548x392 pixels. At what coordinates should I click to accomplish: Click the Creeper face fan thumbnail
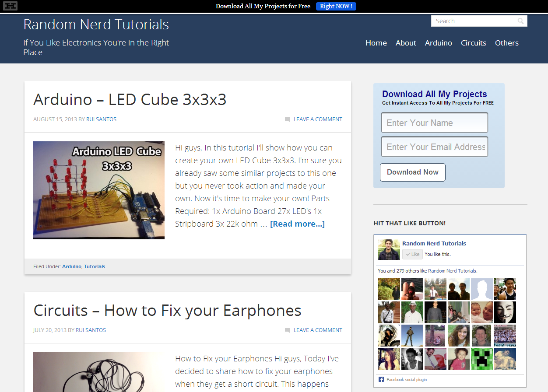coord(481,358)
